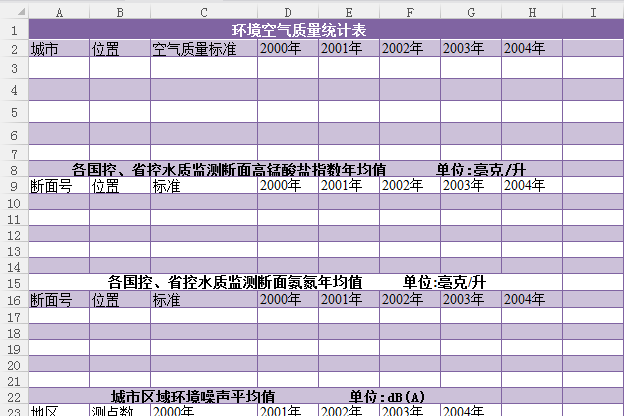Click the 地区 cell in row 23
Screen dimensions: 624x416
click(x=58, y=410)
